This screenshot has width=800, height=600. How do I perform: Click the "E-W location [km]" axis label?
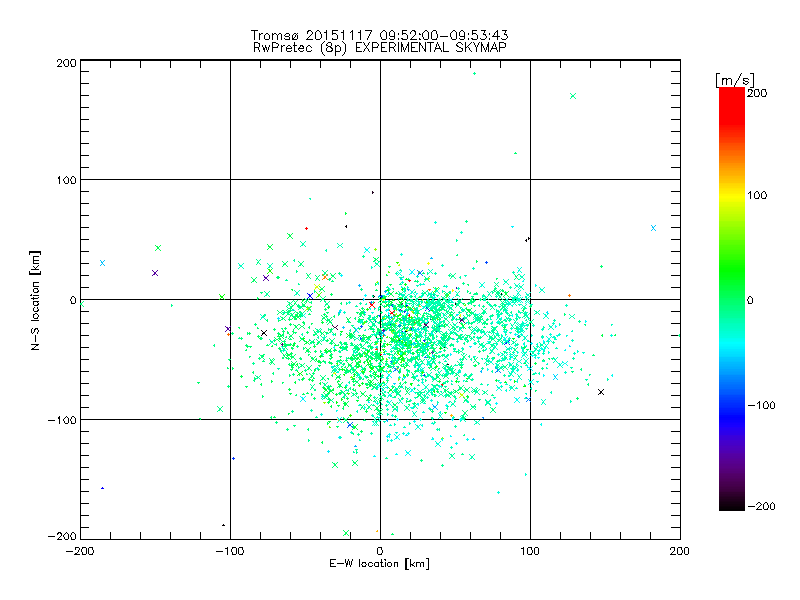(x=379, y=564)
